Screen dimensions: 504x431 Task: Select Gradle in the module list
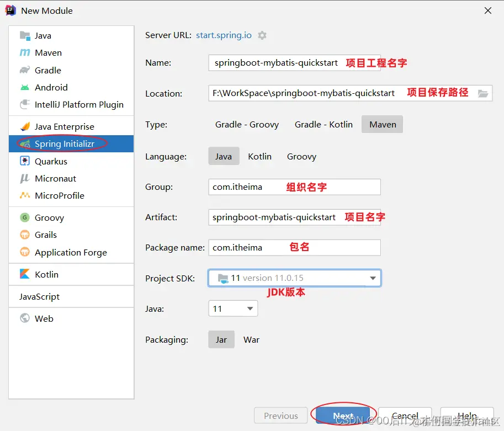tap(71, 70)
